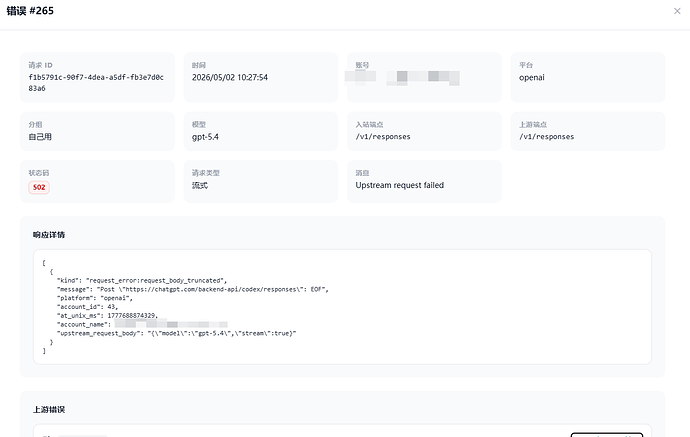
Task: Select the "message" Post chatgpt.com line
Action: [192, 289]
